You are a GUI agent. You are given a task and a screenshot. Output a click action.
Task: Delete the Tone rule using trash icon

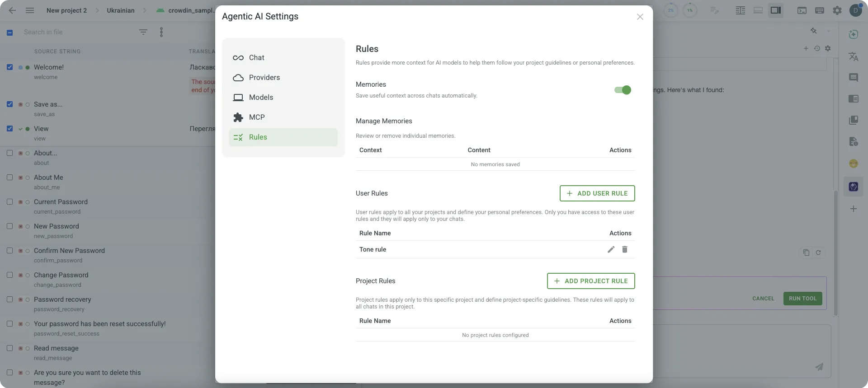tap(624, 249)
